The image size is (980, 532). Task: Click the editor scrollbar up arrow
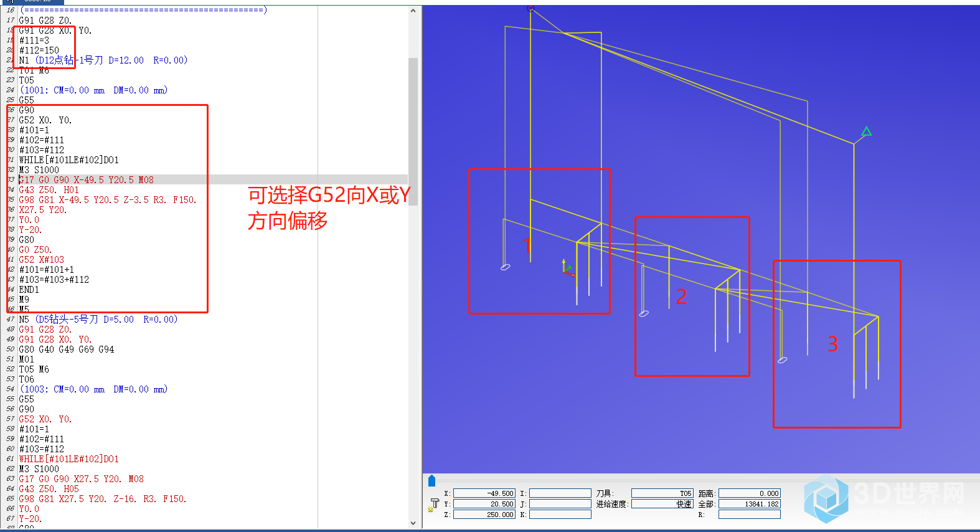[x=413, y=11]
